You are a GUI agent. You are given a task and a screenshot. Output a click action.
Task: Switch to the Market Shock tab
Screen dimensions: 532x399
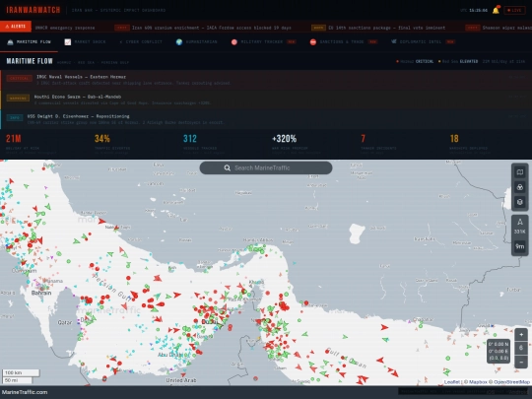click(85, 42)
